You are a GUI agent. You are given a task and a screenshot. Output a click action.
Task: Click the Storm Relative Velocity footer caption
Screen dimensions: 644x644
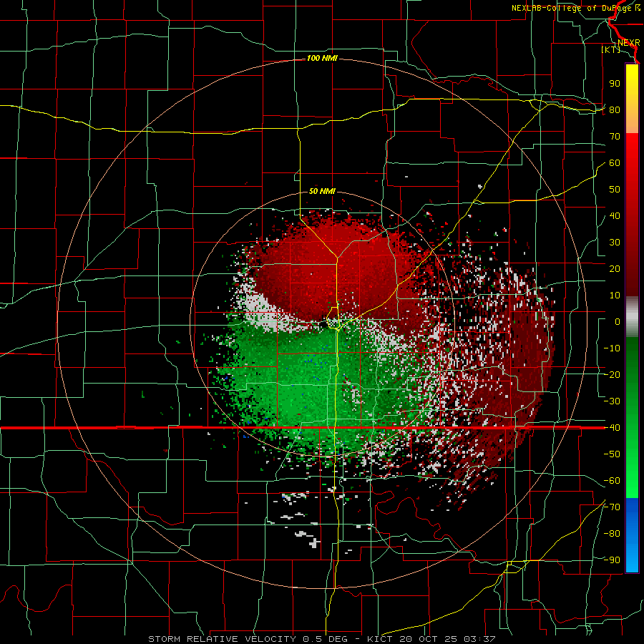[322, 639]
